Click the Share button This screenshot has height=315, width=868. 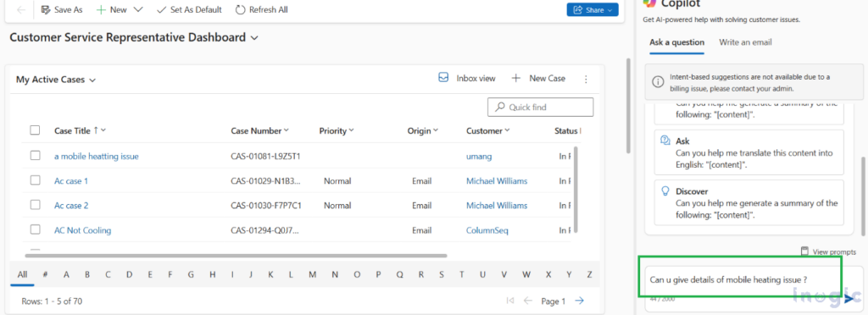click(x=593, y=10)
